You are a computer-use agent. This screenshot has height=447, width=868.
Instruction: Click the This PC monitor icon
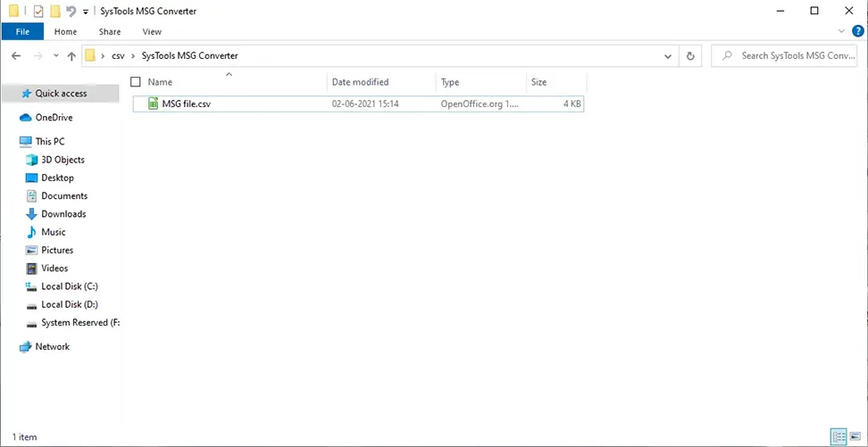[x=26, y=141]
